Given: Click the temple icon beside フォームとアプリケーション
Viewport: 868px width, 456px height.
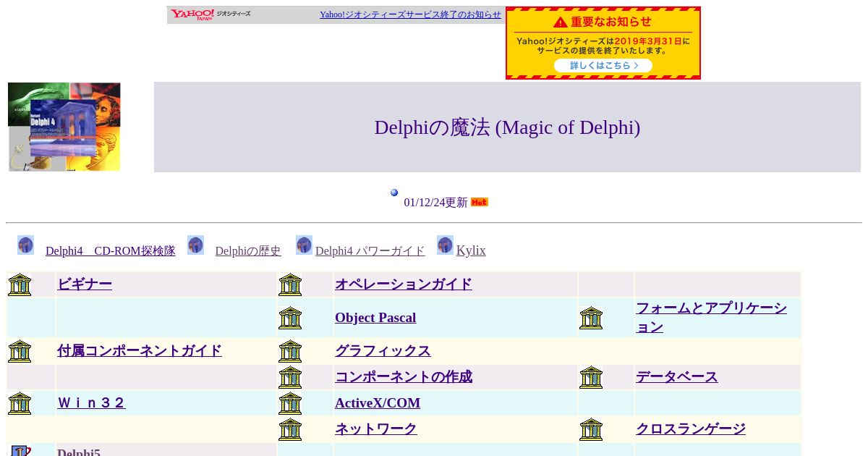Looking at the screenshot, I should coord(591,318).
